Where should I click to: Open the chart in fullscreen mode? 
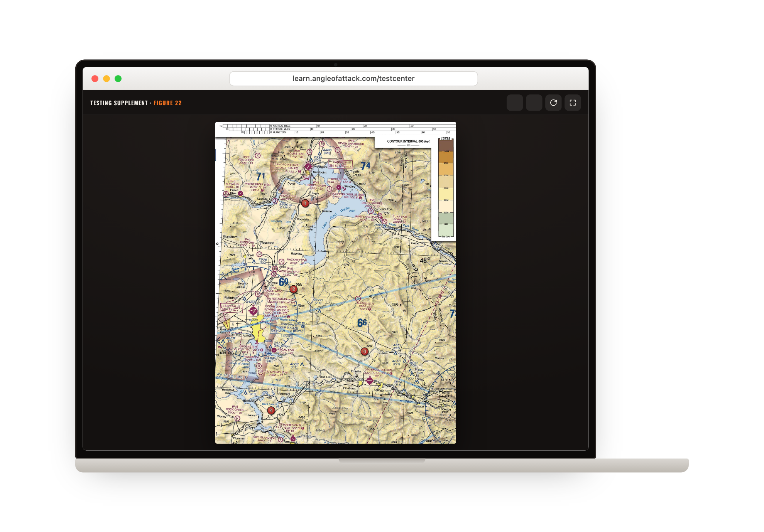click(573, 103)
